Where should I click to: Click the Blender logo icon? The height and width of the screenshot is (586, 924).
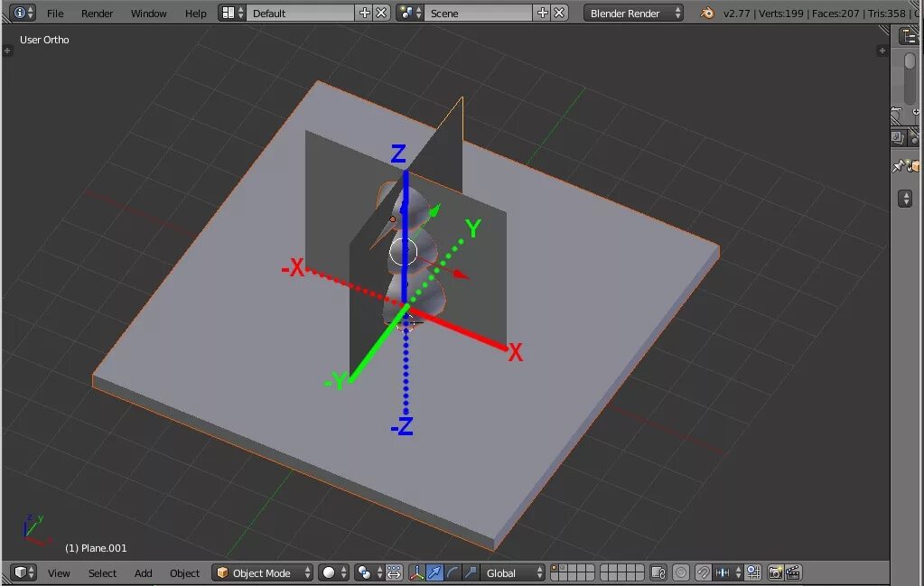(707, 13)
